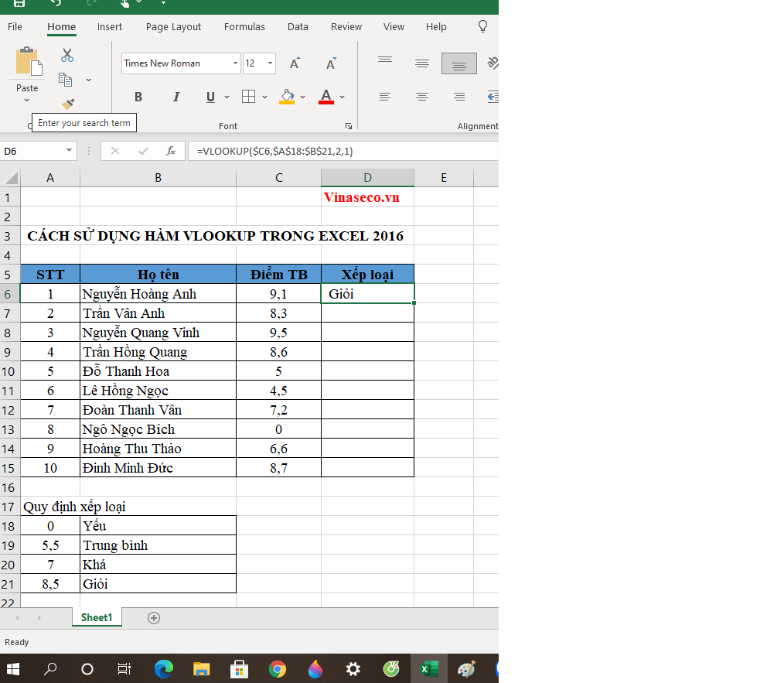784x683 pixels.
Task: Click the Borders icon in Font group
Action: 248,97
